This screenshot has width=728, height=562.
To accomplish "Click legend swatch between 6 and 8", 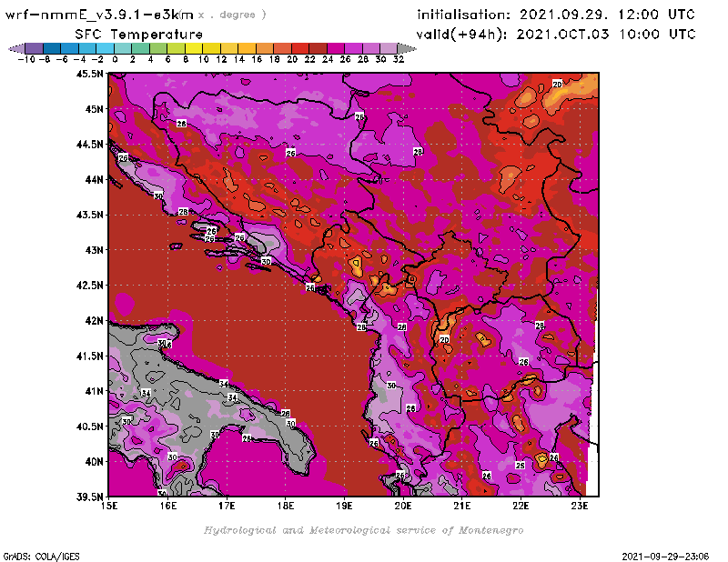I will pos(176,48).
